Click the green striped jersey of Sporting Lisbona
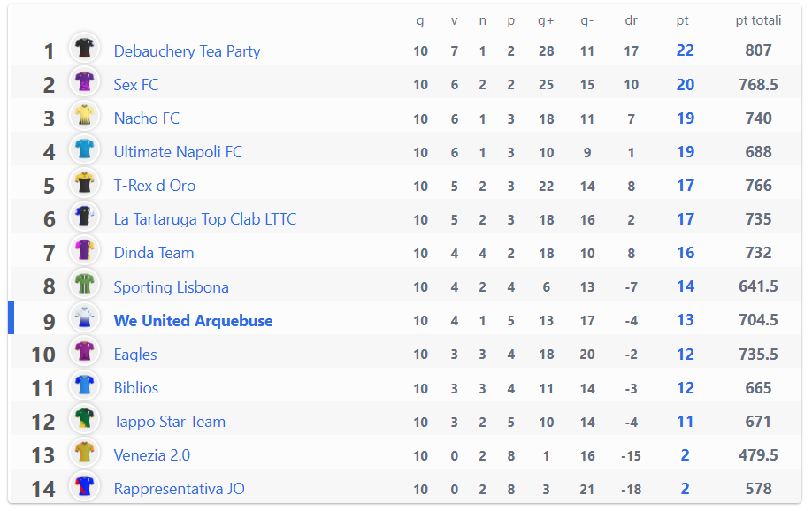The image size is (812, 511). click(x=84, y=284)
